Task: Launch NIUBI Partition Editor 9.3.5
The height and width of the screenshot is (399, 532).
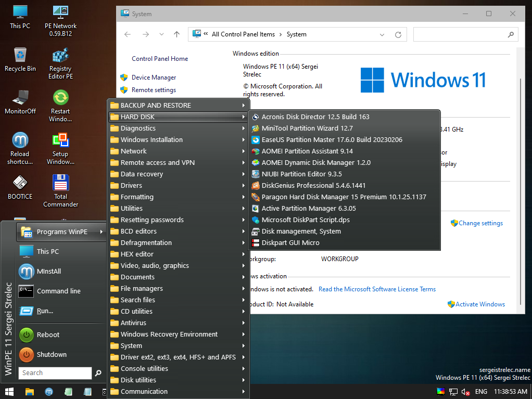Action: [344, 174]
